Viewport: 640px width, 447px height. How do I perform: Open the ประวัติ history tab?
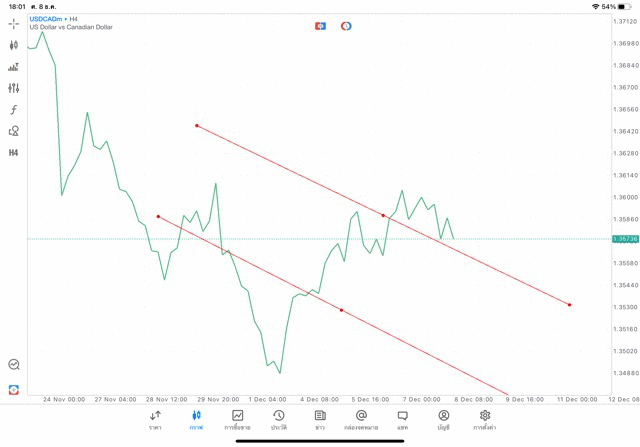tap(279, 420)
